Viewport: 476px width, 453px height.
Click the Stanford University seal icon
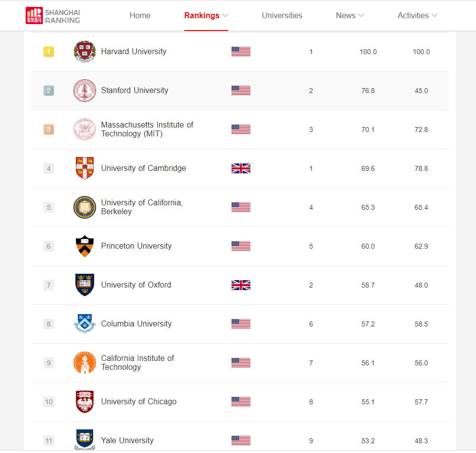[x=84, y=91]
